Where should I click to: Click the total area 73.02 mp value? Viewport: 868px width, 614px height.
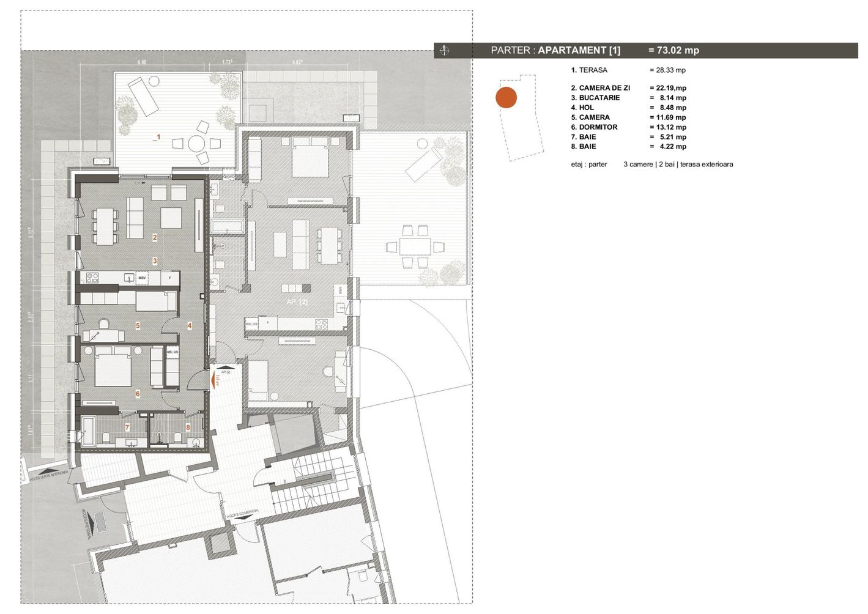(673, 51)
